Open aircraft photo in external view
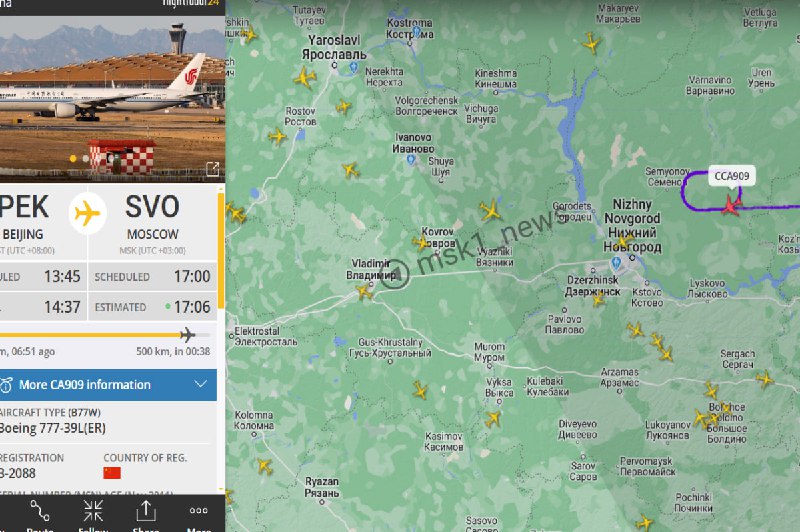Viewport: 800px width, 532px height. [x=212, y=169]
